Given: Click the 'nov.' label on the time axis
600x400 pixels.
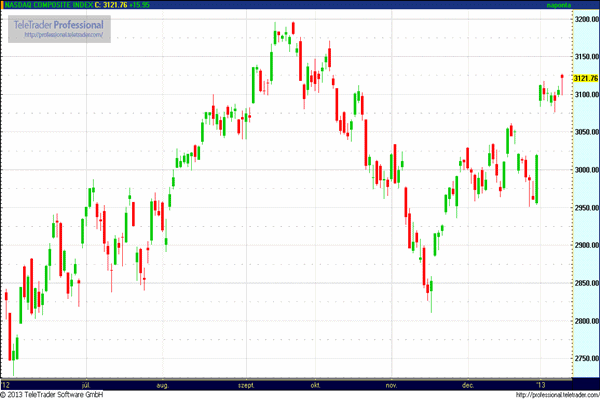Looking at the screenshot, I should point(392,384).
